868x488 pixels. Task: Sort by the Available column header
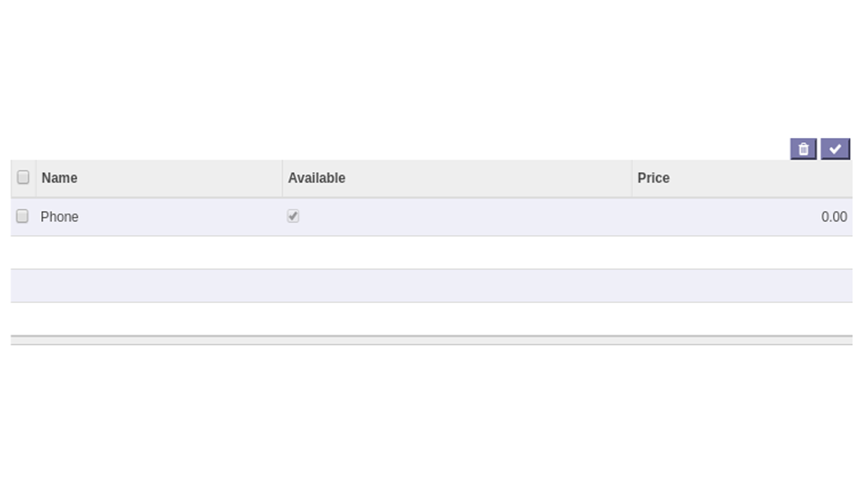316,178
